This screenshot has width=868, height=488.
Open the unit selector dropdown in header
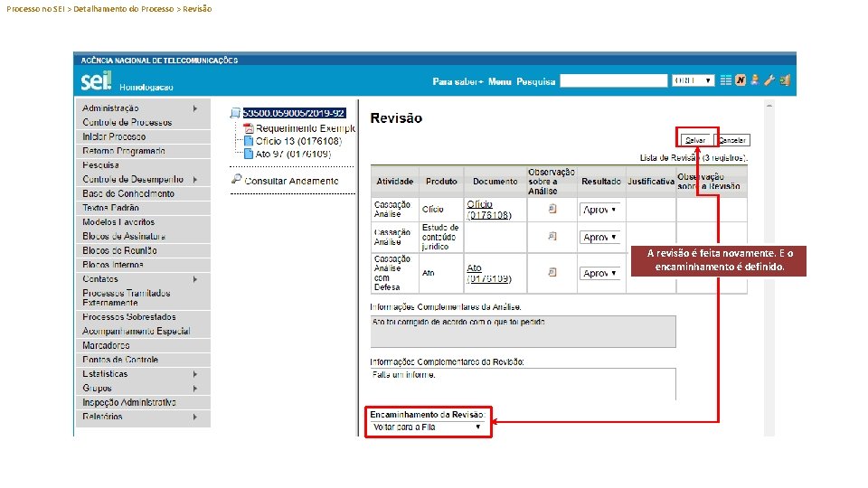click(693, 80)
